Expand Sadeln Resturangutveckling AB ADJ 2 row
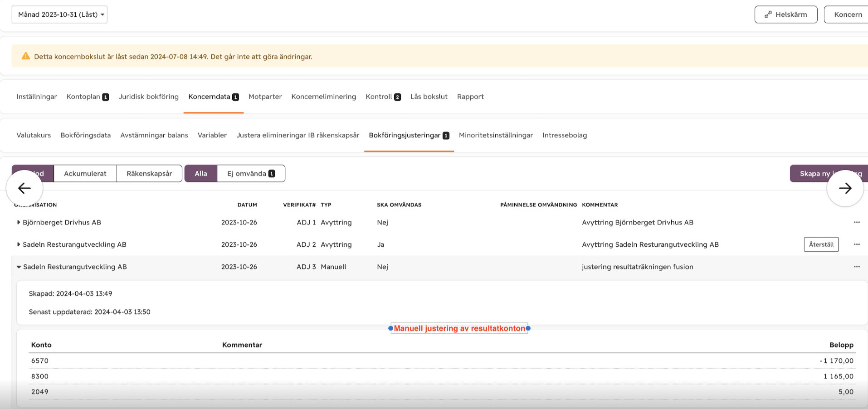 pyautogui.click(x=19, y=244)
